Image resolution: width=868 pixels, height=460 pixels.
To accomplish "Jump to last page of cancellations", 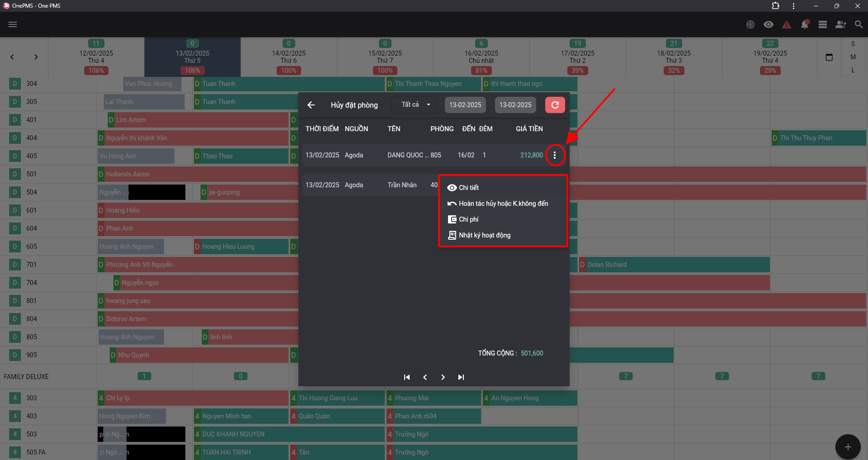I will click(461, 377).
